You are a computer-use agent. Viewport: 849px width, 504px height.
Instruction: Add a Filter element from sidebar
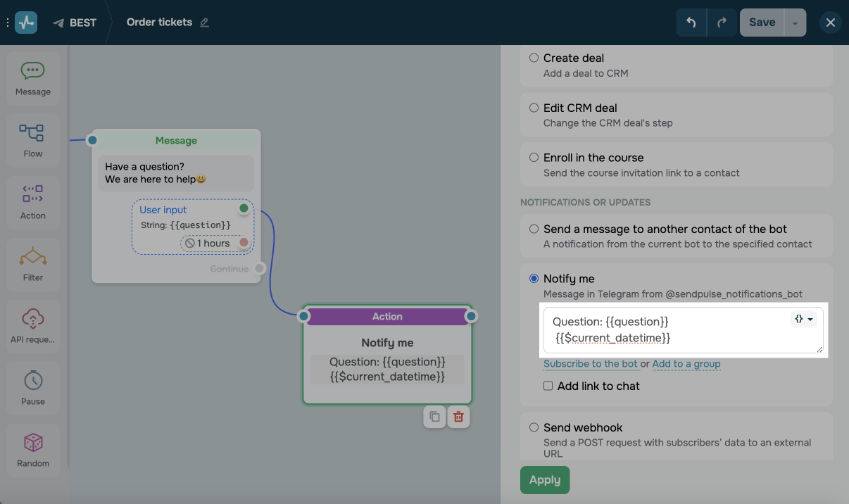(x=33, y=265)
